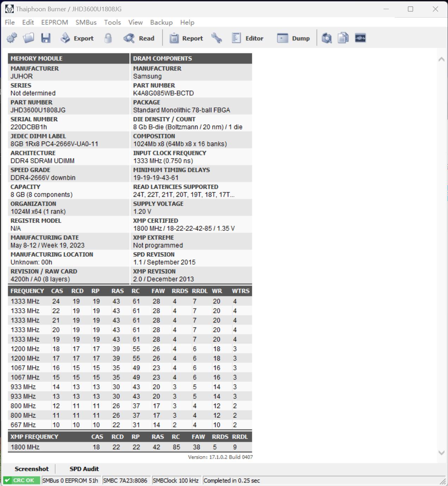Click the scrollbar up arrow
The height and width of the screenshot is (486, 448).
[x=441, y=60]
